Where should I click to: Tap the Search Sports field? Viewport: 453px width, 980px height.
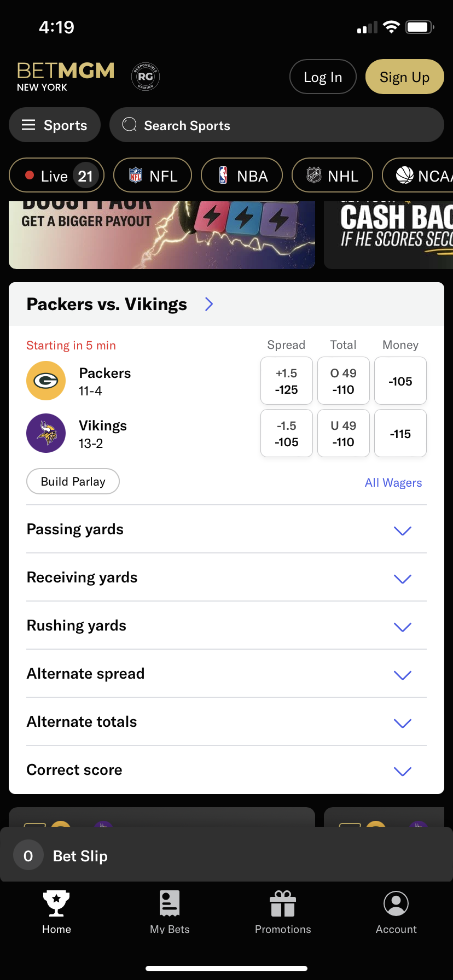pos(277,125)
